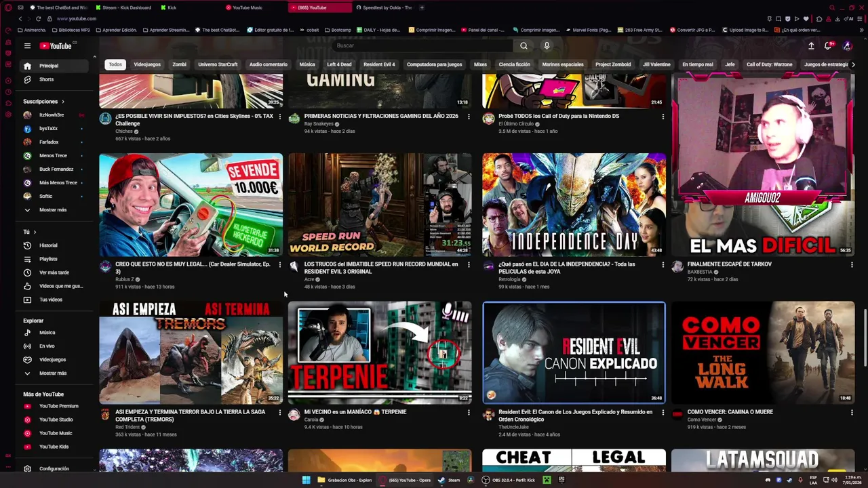
Task: Click the Windows Start button
Action: click(306, 480)
